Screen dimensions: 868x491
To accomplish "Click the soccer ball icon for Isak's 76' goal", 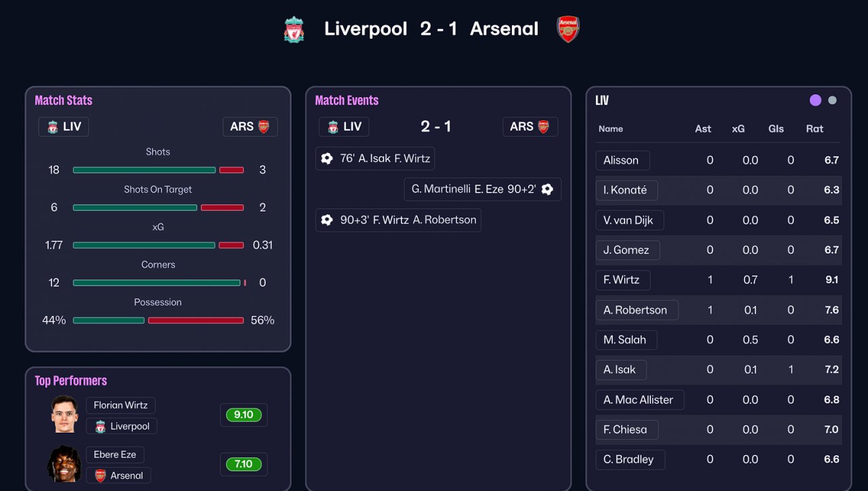I will pos(327,159).
